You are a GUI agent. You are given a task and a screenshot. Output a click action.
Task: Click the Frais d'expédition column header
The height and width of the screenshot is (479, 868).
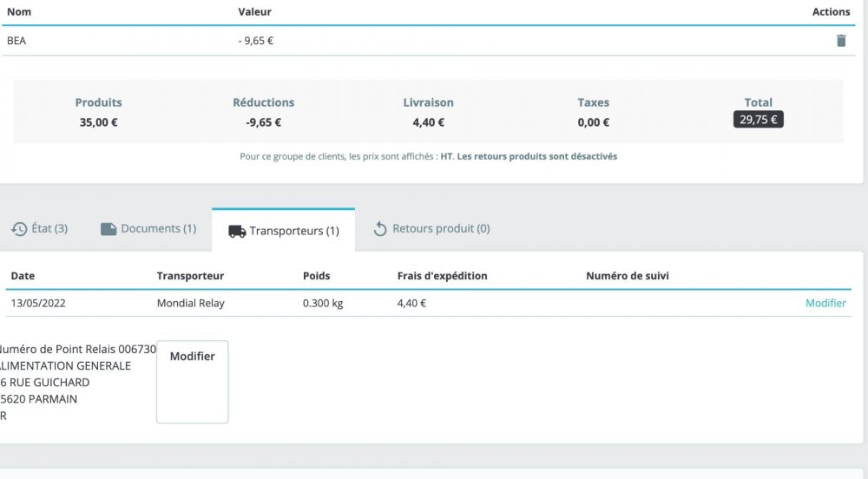[x=442, y=276]
